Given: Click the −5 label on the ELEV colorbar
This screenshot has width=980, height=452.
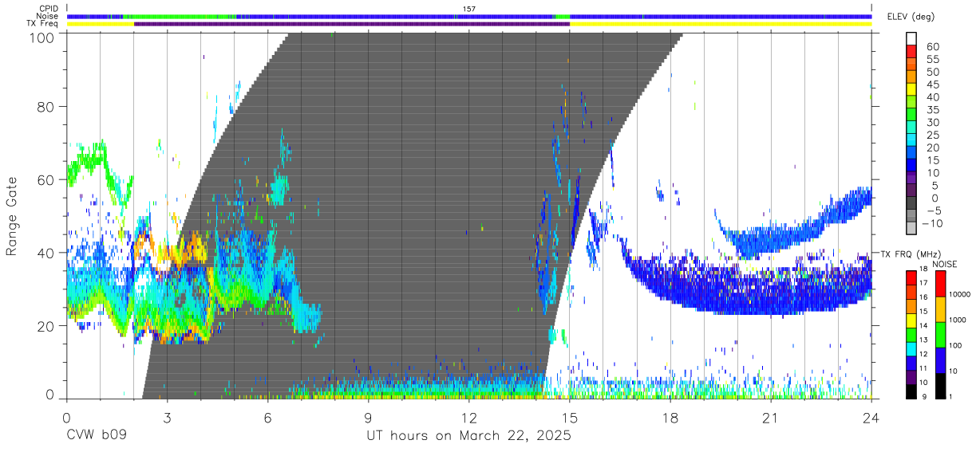Looking at the screenshot, I should tap(932, 210).
